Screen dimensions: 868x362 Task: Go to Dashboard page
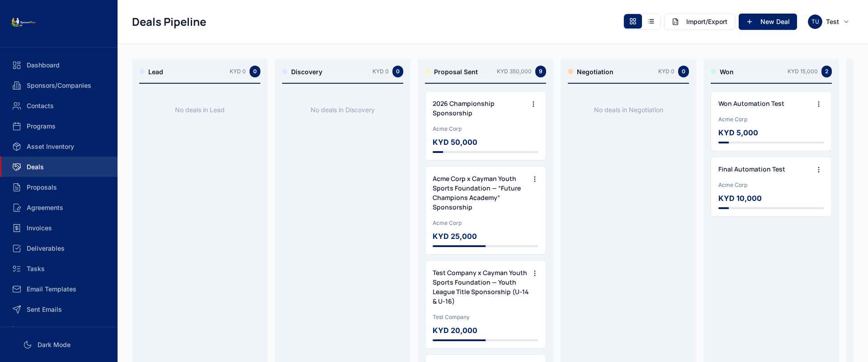pos(59,65)
